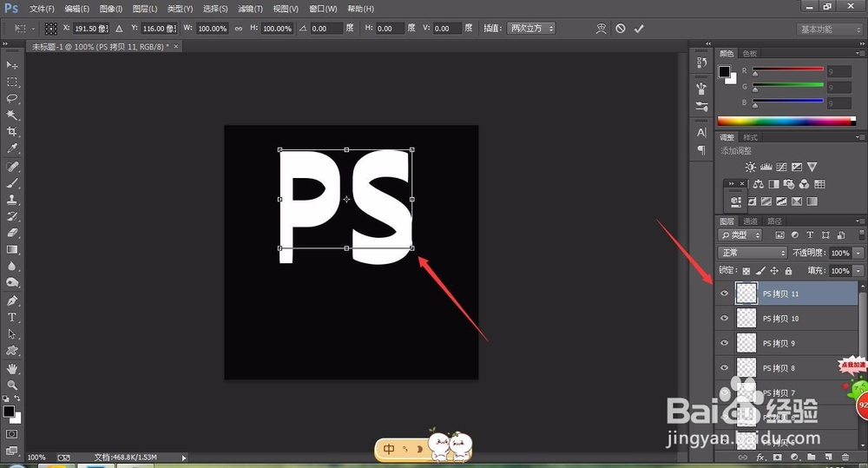The image size is (868, 468).
Task: Toggle lock transparent pixels
Action: tap(746, 271)
